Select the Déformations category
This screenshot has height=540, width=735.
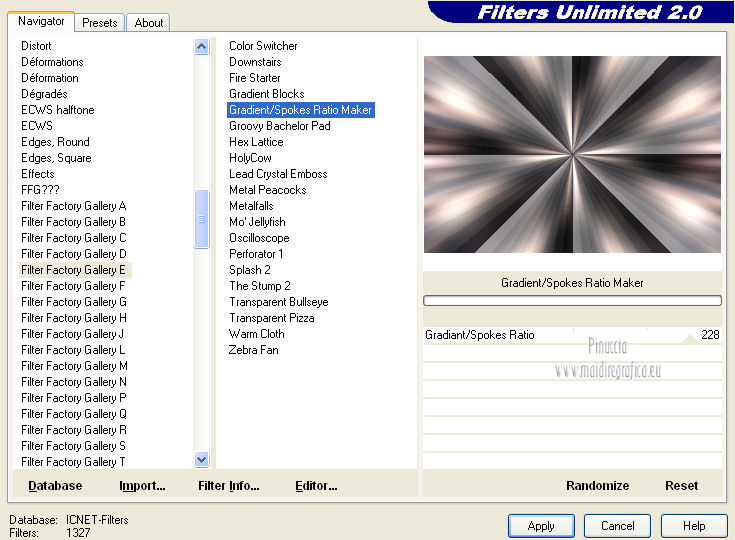(52, 62)
